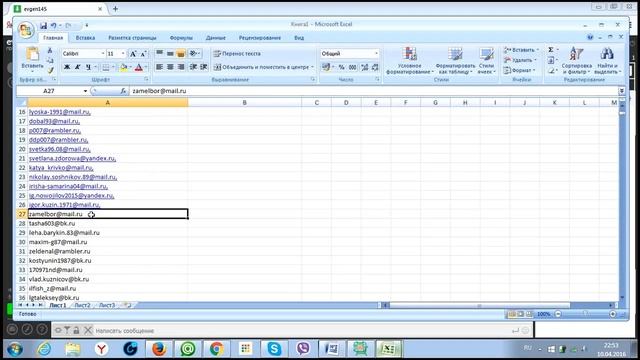Toggle italic formatting (К)
The image size is (640, 360).
click(78, 67)
